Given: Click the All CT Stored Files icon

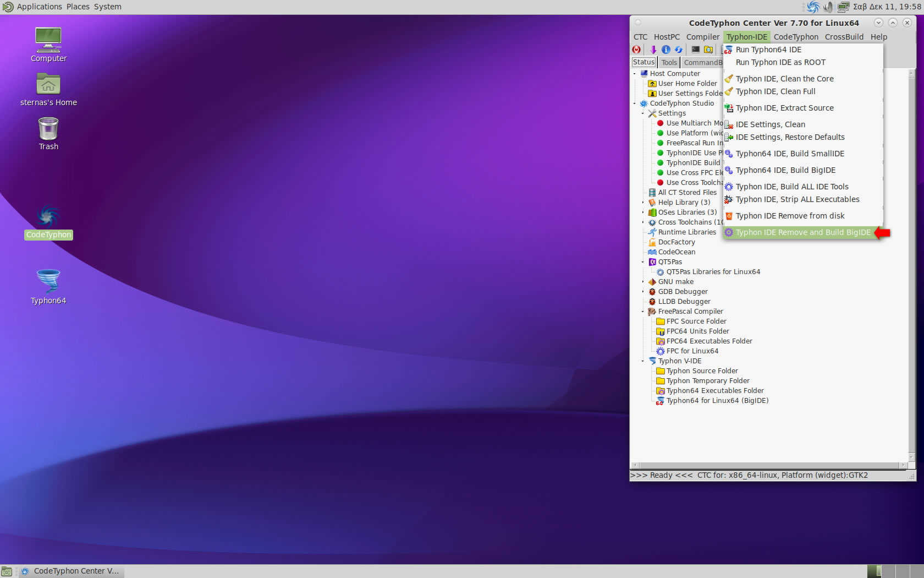Looking at the screenshot, I should coord(652,193).
